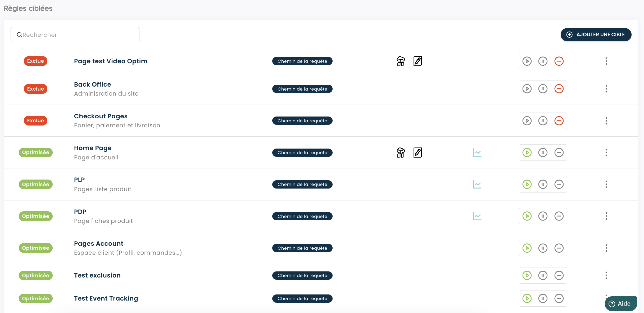Open three-dot menu for Back Office
644x313 pixels.
tap(606, 89)
